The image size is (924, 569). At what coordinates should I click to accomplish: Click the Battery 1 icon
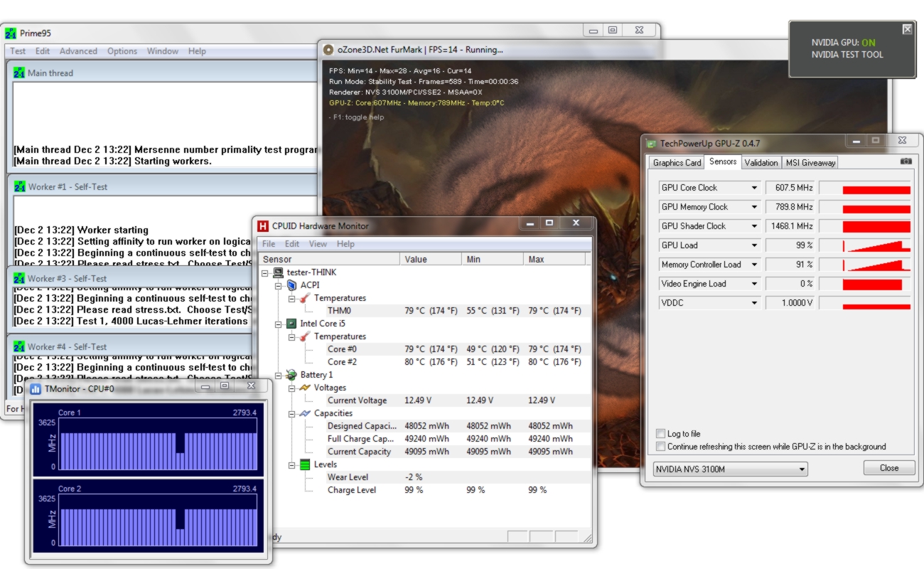pos(291,375)
